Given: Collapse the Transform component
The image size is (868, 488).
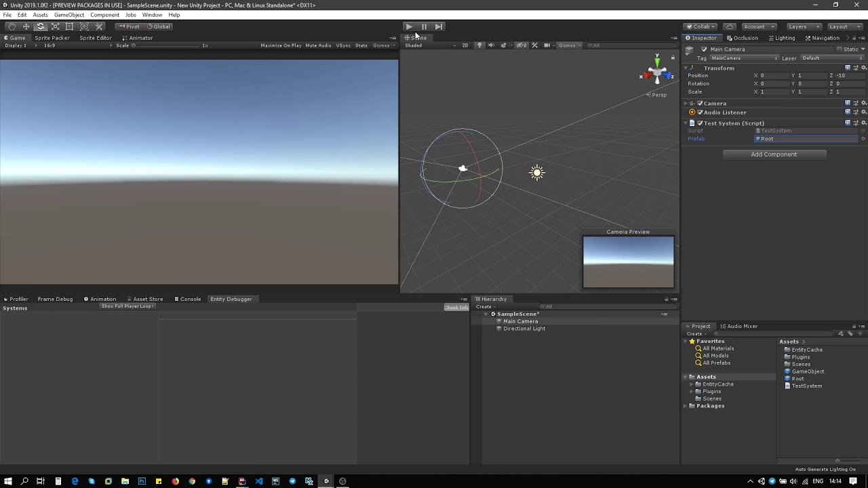Looking at the screenshot, I should (x=687, y=68).
